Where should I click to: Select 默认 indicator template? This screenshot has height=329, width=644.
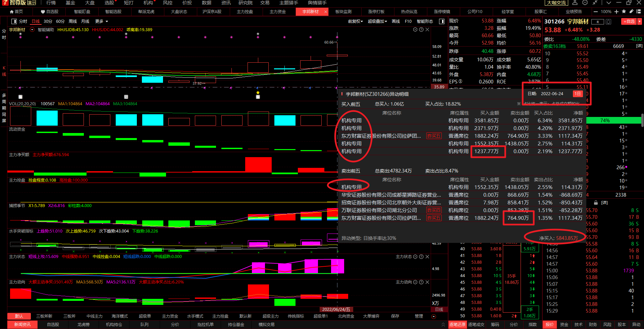(x=19, y=316)
